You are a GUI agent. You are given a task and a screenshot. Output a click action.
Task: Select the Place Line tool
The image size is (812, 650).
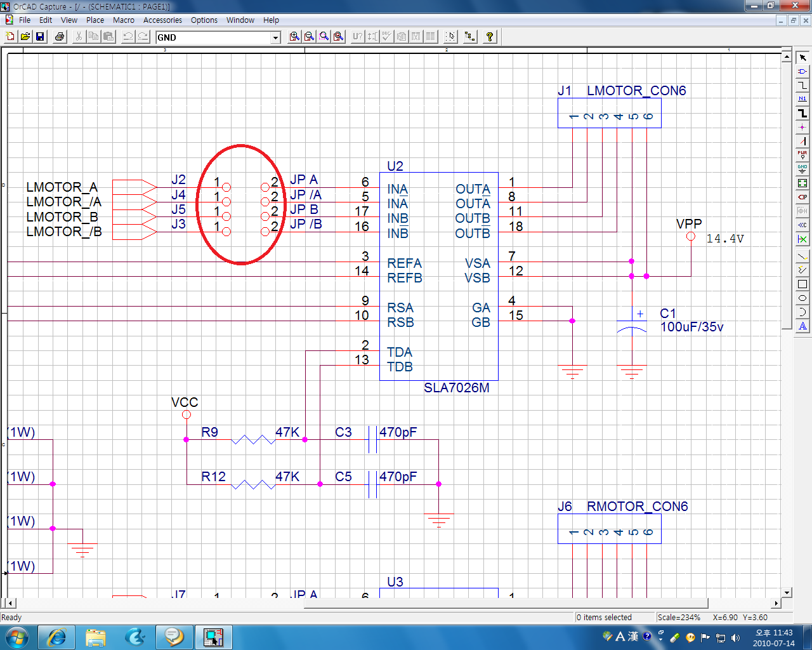coord(802,256)
